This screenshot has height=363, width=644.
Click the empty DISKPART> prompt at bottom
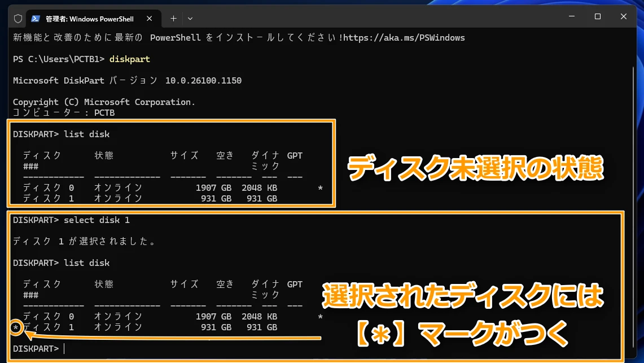(x=36, y=348)
